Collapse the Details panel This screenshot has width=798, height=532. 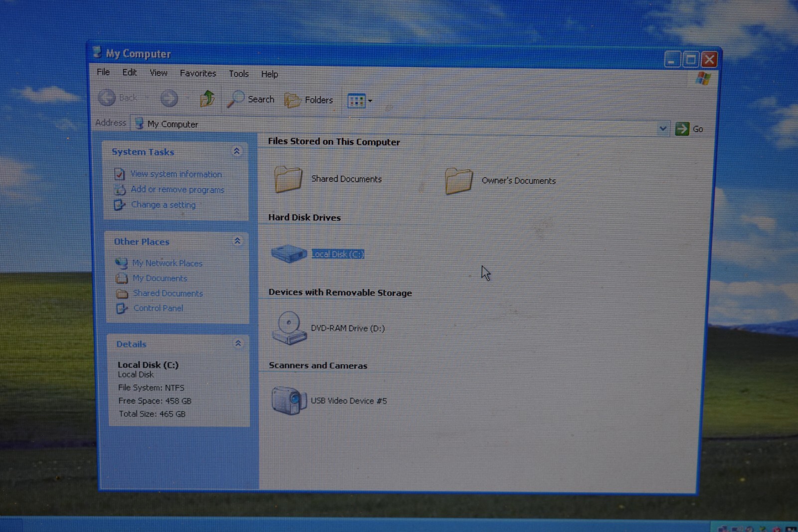click(x=238, y=344)
